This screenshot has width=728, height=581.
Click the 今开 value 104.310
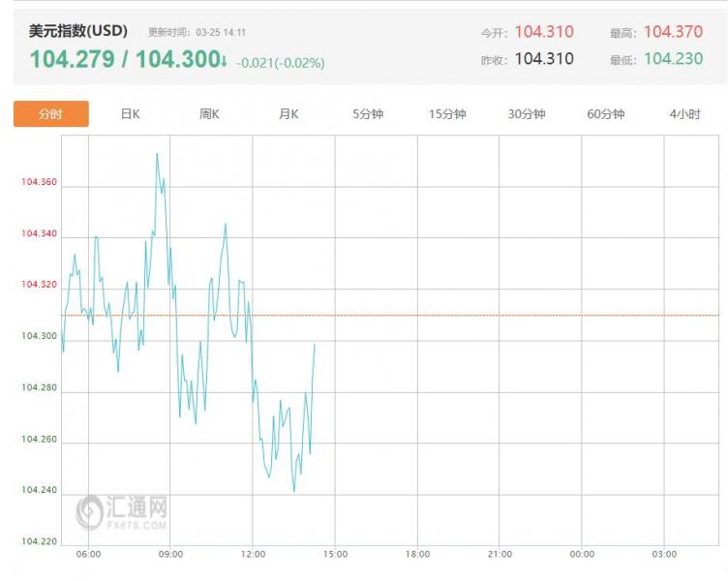click(543, 32)
